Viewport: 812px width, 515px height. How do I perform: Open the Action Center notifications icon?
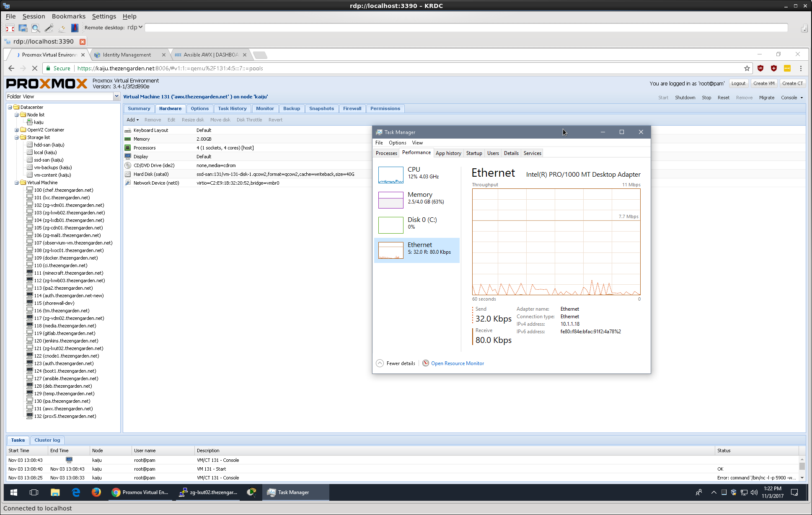click(x=794, y=492)
